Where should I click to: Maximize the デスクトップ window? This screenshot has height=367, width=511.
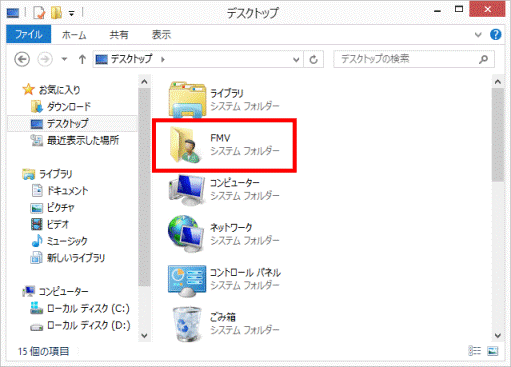pyautogui.click(x=459, y=10)
